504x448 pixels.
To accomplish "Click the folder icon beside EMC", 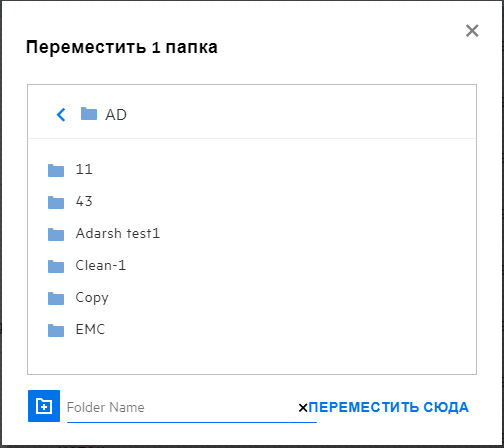I will [56, 330].
